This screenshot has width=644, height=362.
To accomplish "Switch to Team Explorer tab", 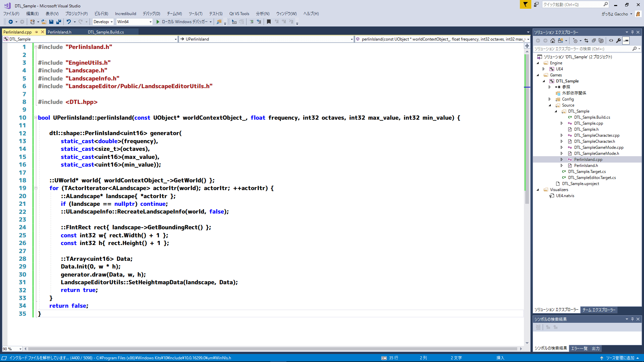I will 599,310.
